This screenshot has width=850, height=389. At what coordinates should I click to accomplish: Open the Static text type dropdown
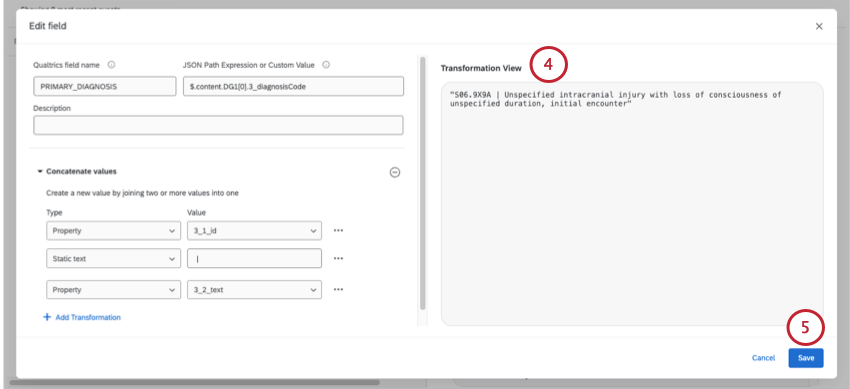pyautogui.click(x=113, y=258)
